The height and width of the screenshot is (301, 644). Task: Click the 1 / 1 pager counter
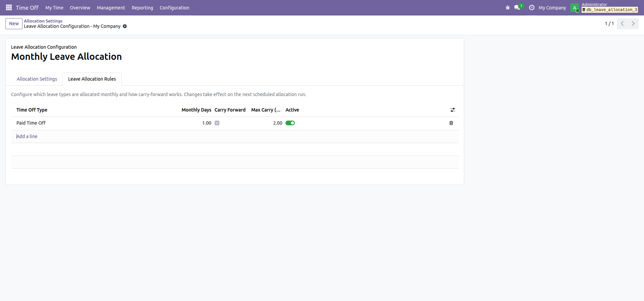pyautogui.click(x=609, y=24)
